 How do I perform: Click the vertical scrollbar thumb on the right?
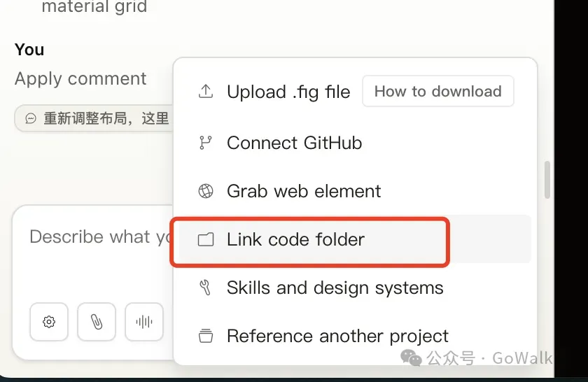pyautogui.click(x=547, y=179)
